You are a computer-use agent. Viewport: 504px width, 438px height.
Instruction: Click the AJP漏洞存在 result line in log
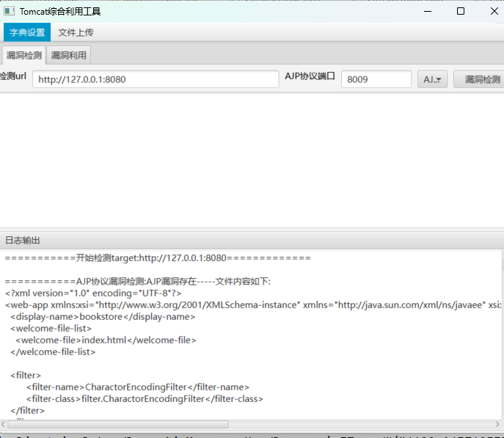pos(138,282)
